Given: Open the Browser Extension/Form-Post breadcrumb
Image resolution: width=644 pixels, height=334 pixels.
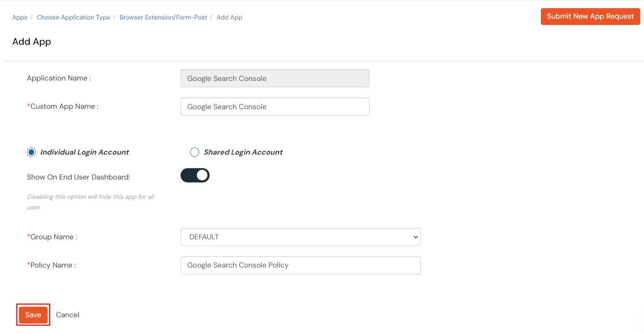Looking at the screenshot, I should 163,17.
